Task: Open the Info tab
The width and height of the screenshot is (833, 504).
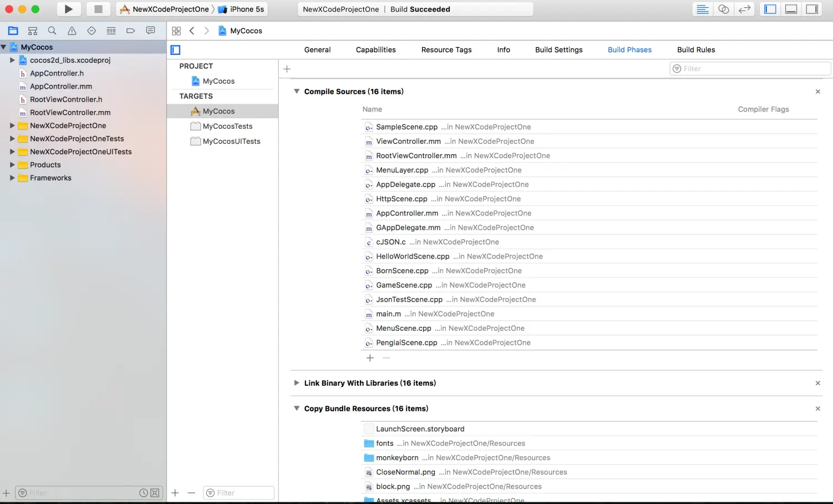Action: point(504,50)
